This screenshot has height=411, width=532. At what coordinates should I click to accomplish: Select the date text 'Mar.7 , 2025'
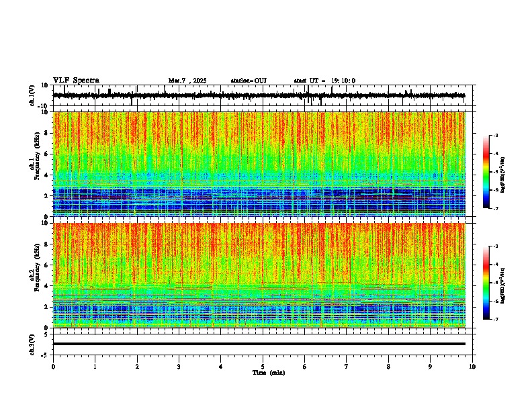point(187,81)
